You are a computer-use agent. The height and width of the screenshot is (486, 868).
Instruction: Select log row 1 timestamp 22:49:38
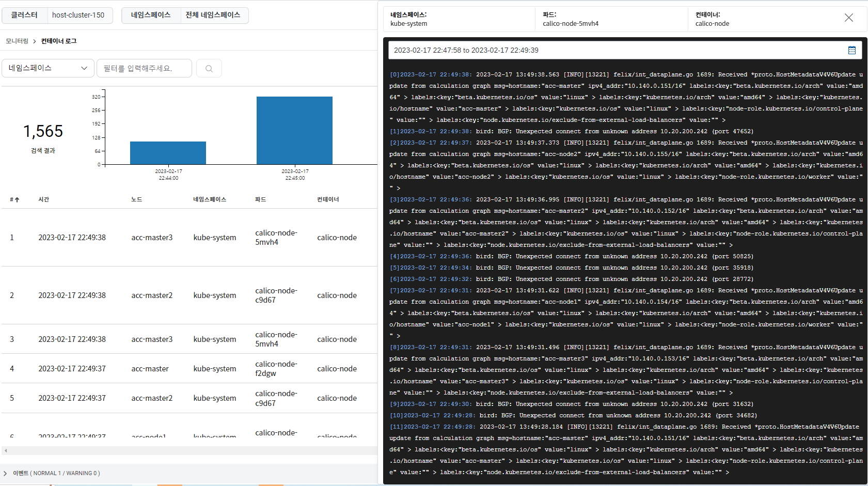coord(72,238)
